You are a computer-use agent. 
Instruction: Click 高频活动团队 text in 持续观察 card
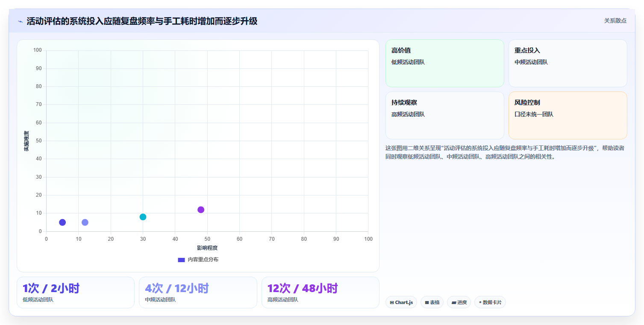coord(408,114)
